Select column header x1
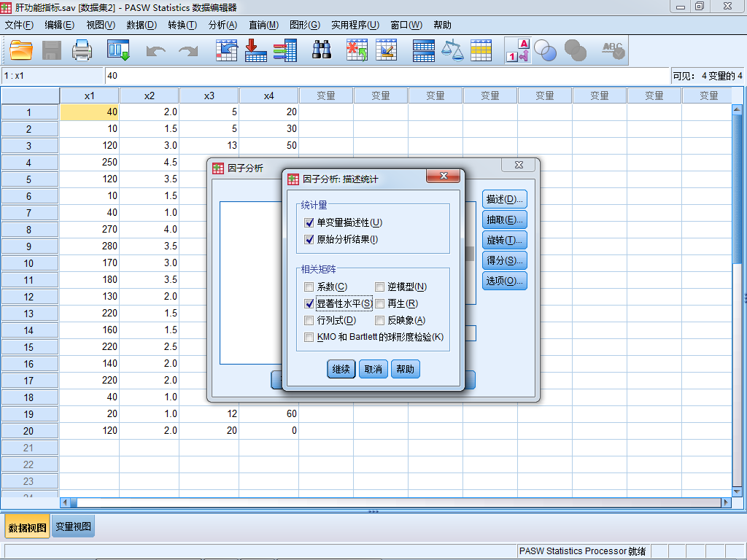Image resolution: width=747 pixels, height=560 pixels. 90,96
